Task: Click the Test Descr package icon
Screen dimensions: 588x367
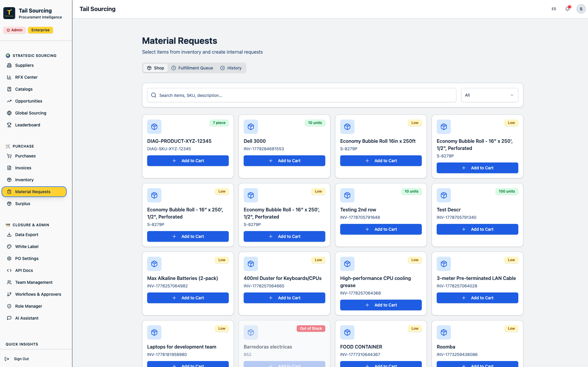Action: tap(444, 195)
